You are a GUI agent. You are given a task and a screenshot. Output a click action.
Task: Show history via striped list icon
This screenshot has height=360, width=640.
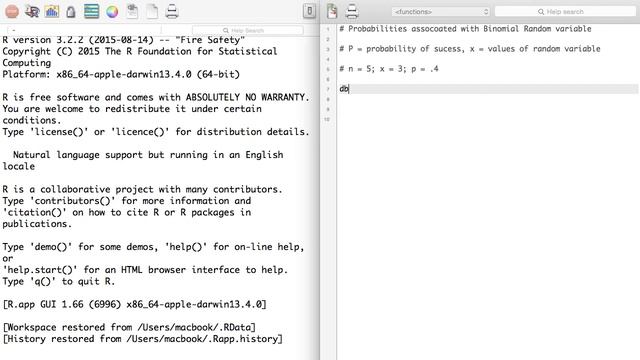point(91,11)
